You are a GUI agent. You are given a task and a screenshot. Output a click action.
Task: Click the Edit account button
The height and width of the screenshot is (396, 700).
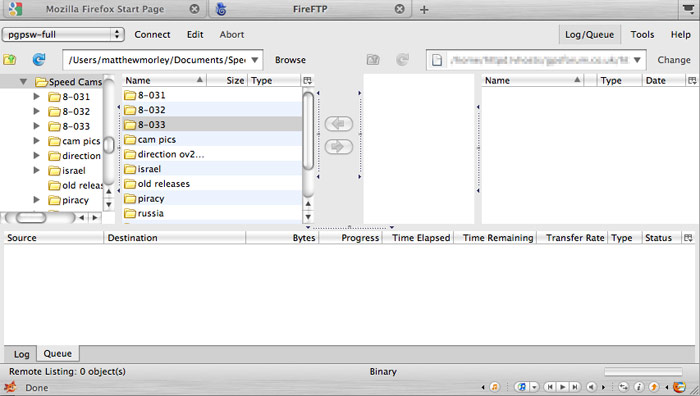click(195, 34)
